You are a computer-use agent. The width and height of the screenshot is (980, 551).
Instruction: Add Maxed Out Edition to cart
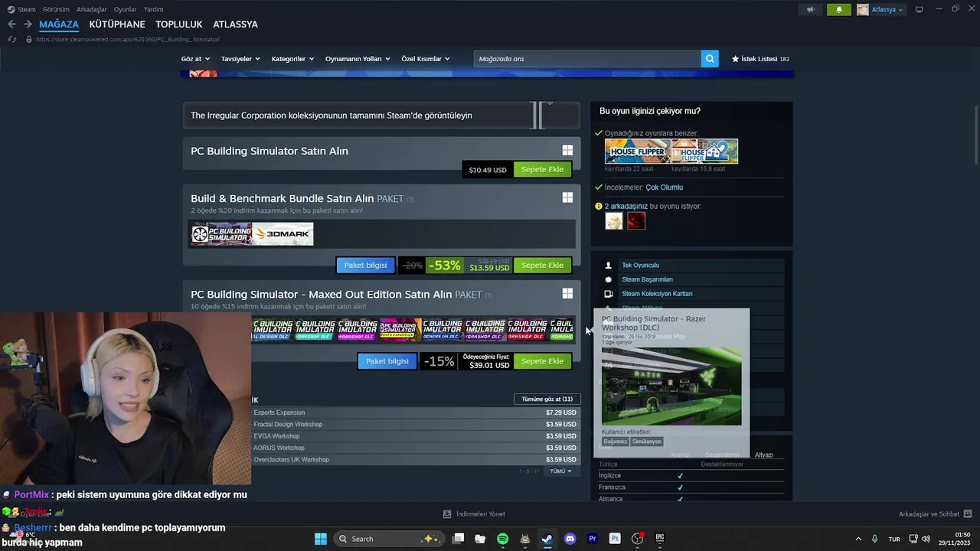tap(542, 361)
